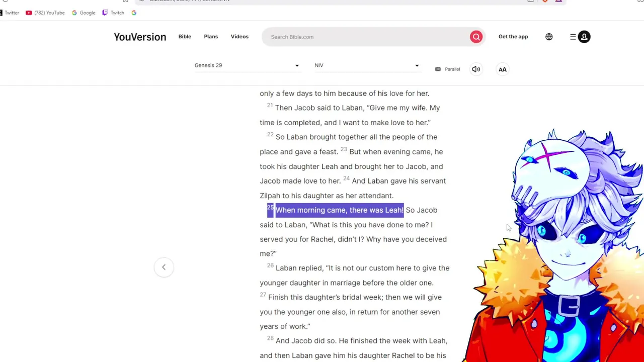Click highlighted text 'When morning came, there was Leah!'
The height and width of the screenshot is (362, 644).
point(340,210)
